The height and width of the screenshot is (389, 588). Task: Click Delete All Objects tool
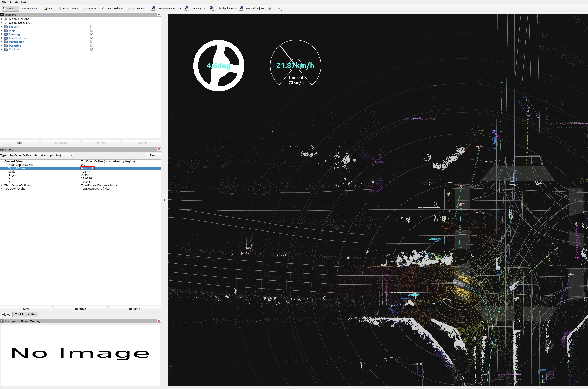tap(252, 8)
